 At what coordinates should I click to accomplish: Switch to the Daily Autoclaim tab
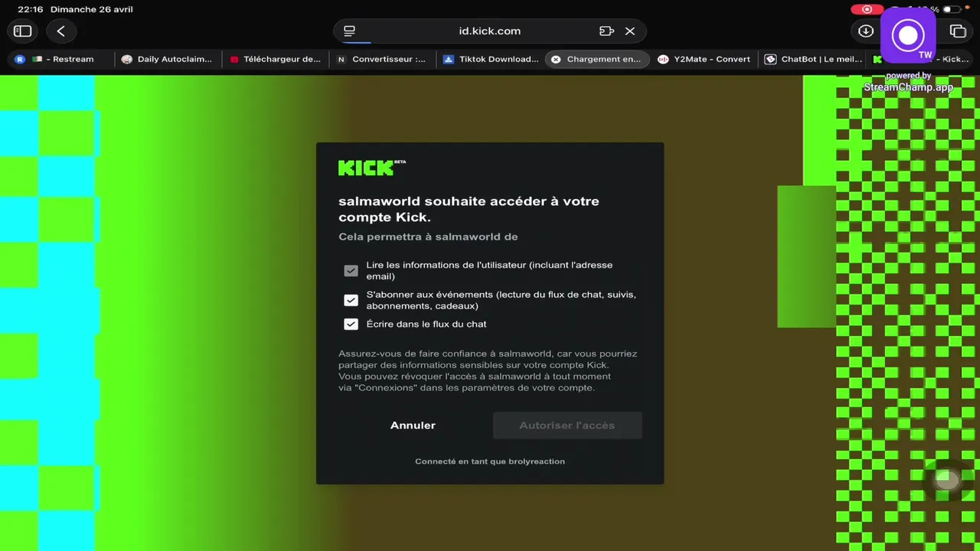pos(167,59)
